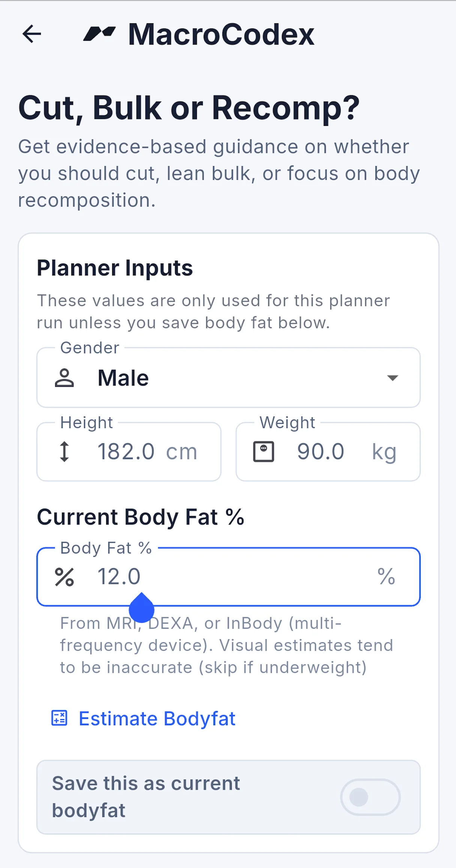Enable Save this as current bodyfat switch
Screen dimensions: 456x868
click(x=370, y=797)
